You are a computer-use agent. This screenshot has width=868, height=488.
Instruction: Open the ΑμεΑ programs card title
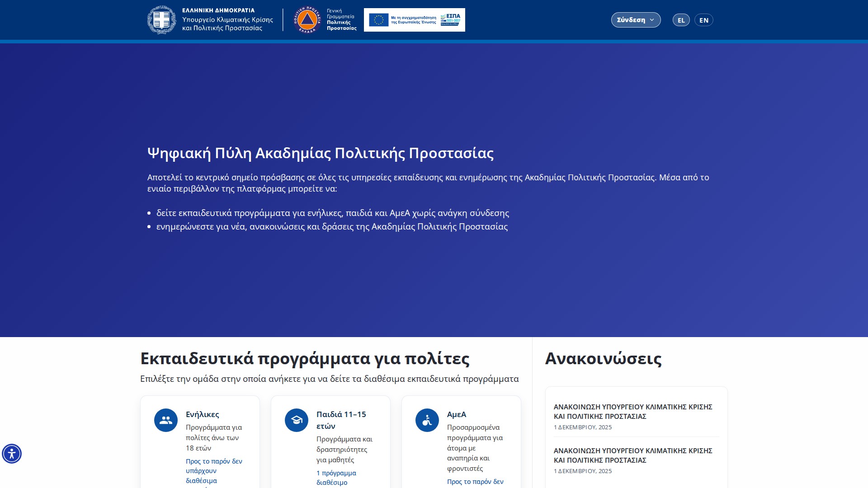456,414
